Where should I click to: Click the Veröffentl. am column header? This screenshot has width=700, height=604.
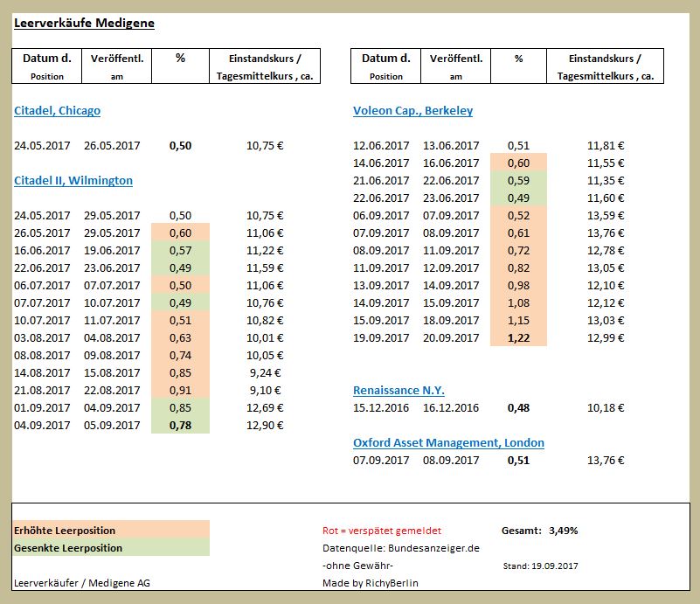(x=117, y=65)
